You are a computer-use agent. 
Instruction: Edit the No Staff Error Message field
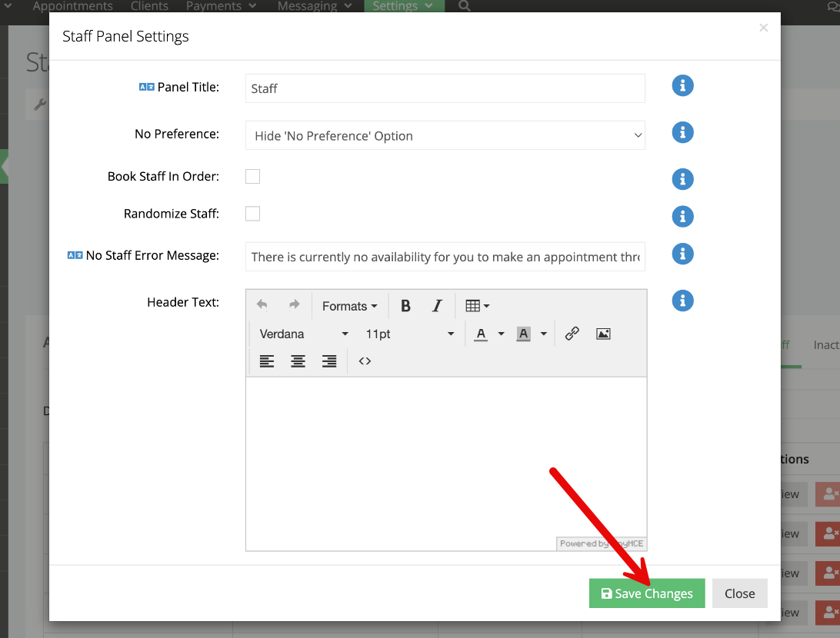point(445,257)
